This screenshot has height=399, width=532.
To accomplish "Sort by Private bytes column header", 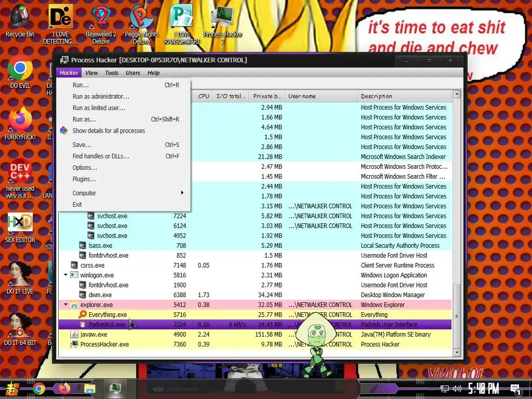I will pos(267,96).
